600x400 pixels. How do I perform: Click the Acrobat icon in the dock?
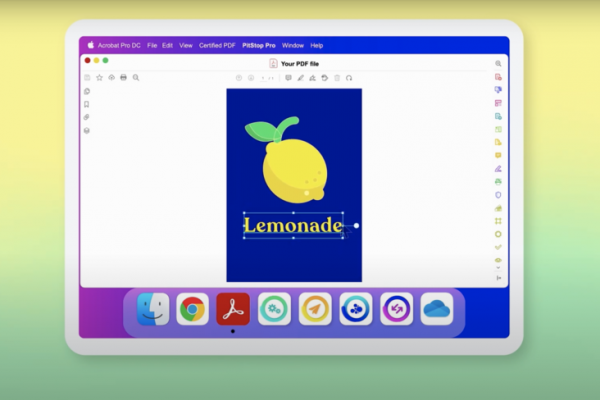233,310
